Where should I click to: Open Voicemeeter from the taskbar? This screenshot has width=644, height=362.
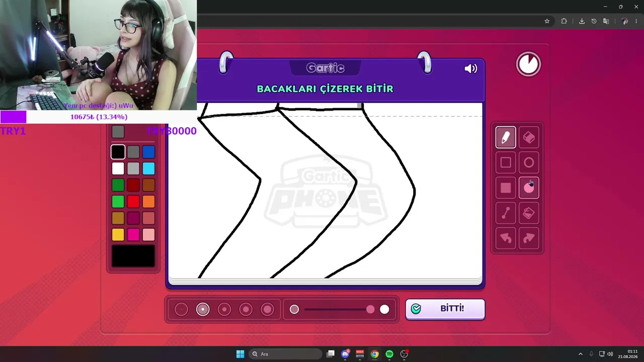click(360, 354)
